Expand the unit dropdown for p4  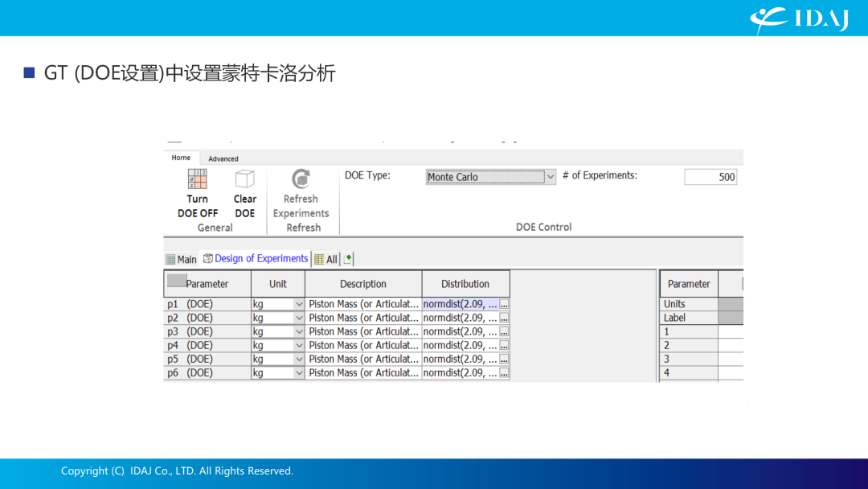(299, 346)
